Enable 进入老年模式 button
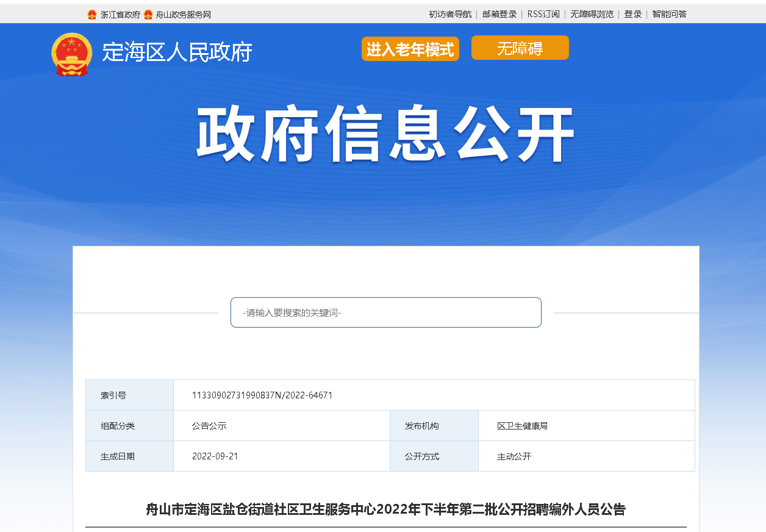Screen dimensions: 766x532 pos(410,49)
